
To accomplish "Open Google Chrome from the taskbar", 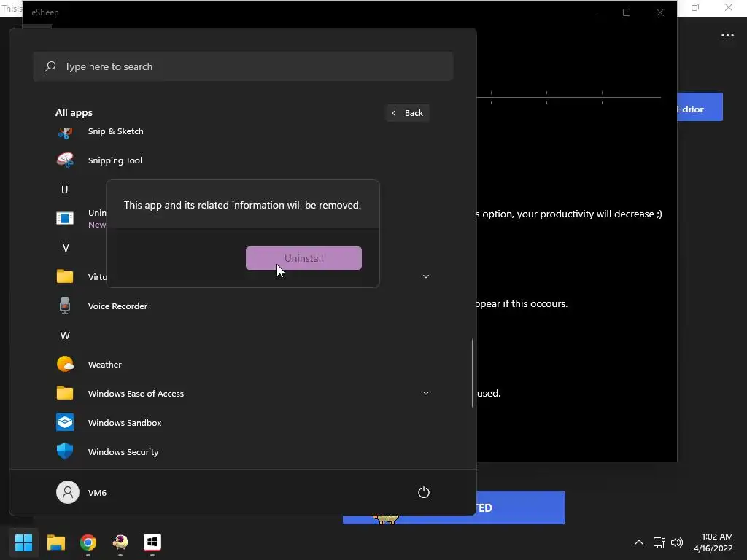I will coord(88,542).
